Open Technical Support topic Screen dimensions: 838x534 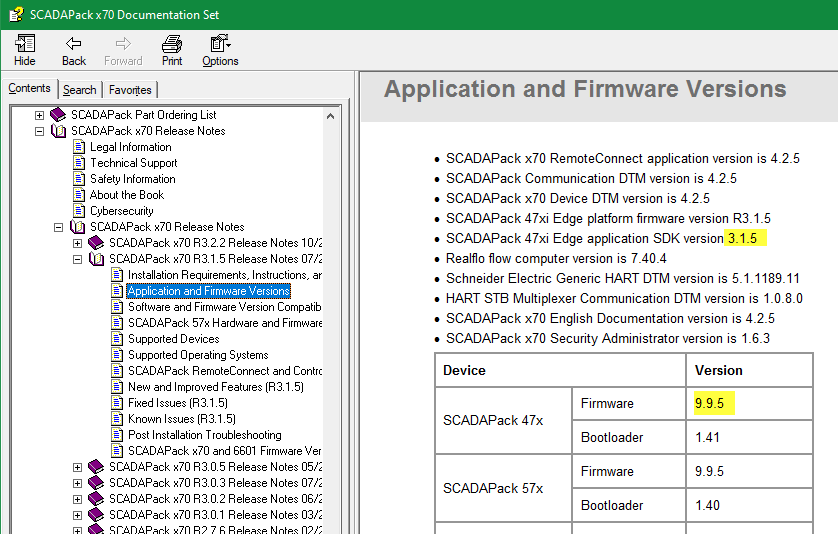click(x=134, y=163)
